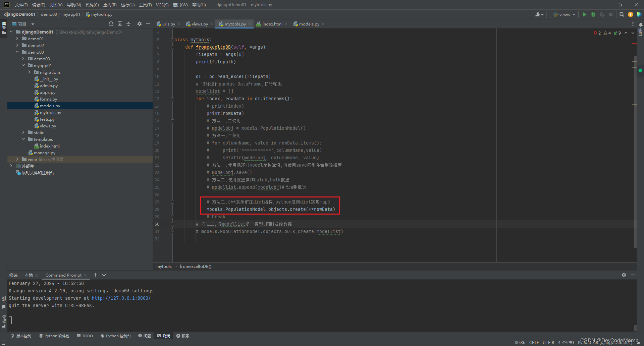Select opened file with crosshair icon in project panel

click(111, 24)
